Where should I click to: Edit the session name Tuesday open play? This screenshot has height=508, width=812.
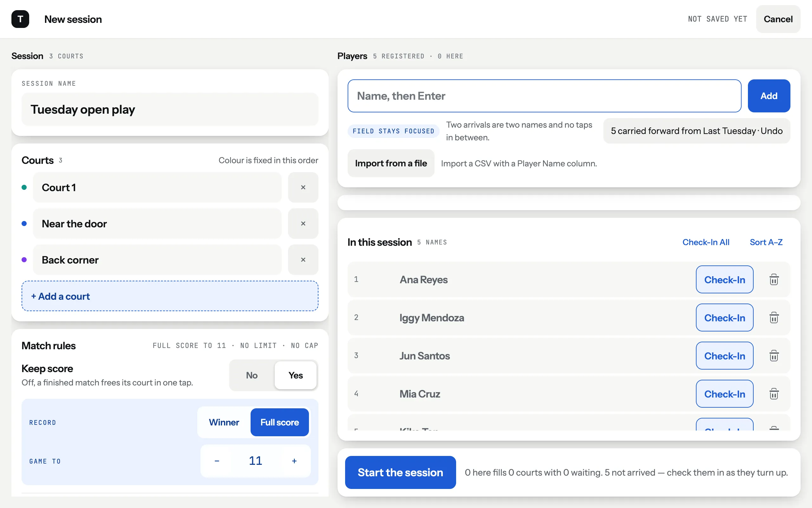(x=170, y=110)
